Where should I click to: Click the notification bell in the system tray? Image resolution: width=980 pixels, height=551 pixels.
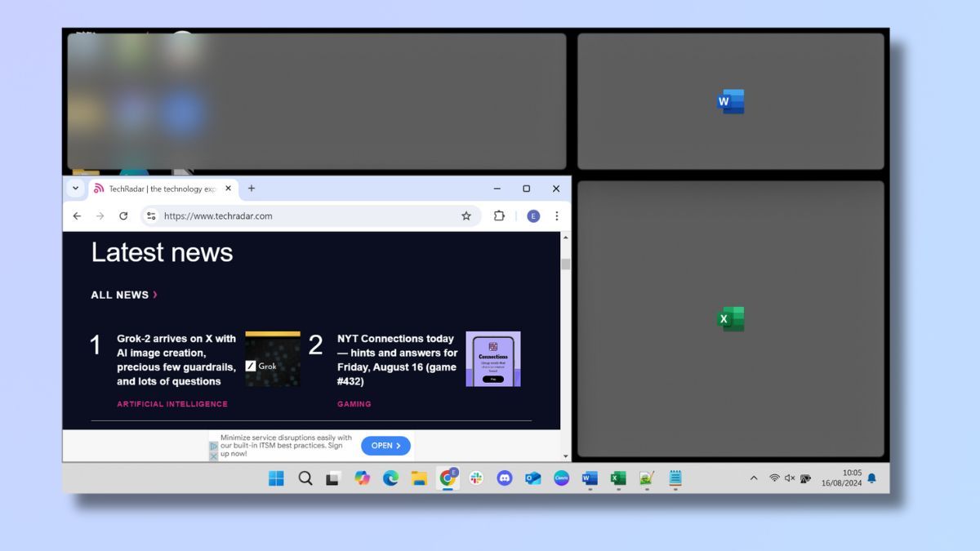pos(871,478)
